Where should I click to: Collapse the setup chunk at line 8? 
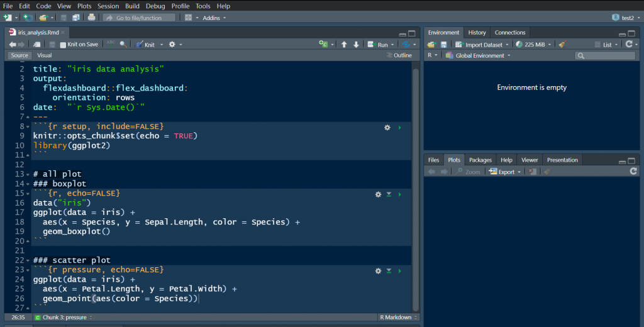28,127
